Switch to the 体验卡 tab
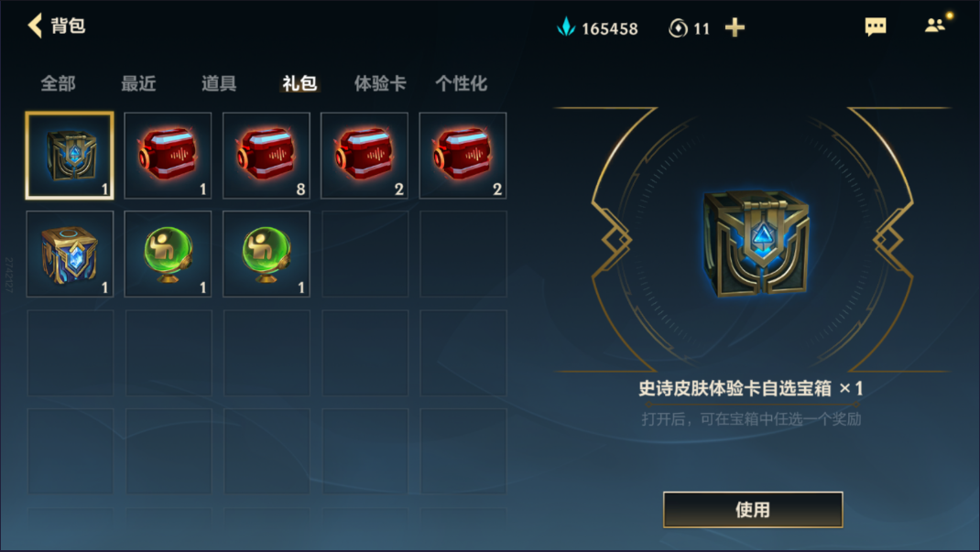 point(380,83)
